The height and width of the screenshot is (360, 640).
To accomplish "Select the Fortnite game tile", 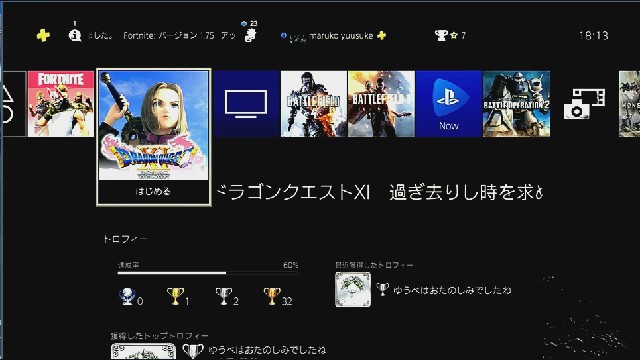I will [61, 104].
